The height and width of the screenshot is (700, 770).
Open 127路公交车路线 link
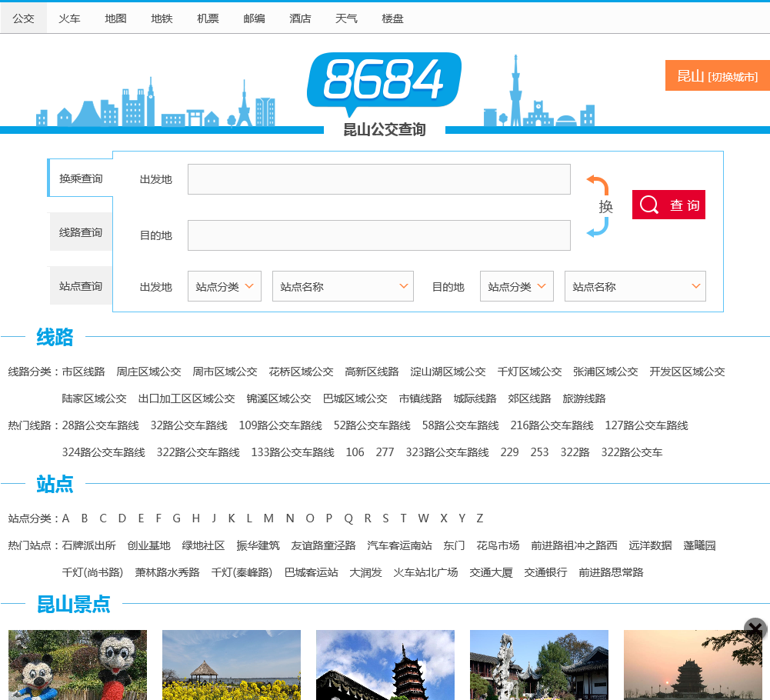[646, 425]
